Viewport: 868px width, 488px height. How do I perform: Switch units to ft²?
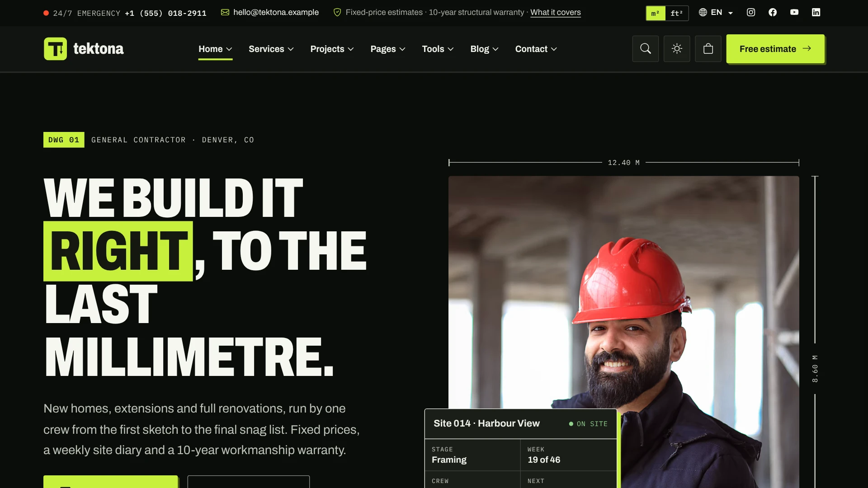(677, 13)
